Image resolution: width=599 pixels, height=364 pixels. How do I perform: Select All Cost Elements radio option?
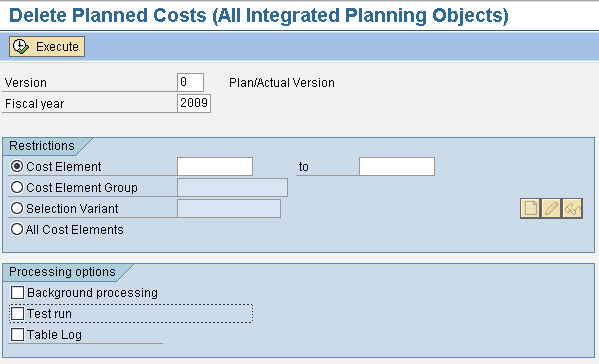coord(17,230)
